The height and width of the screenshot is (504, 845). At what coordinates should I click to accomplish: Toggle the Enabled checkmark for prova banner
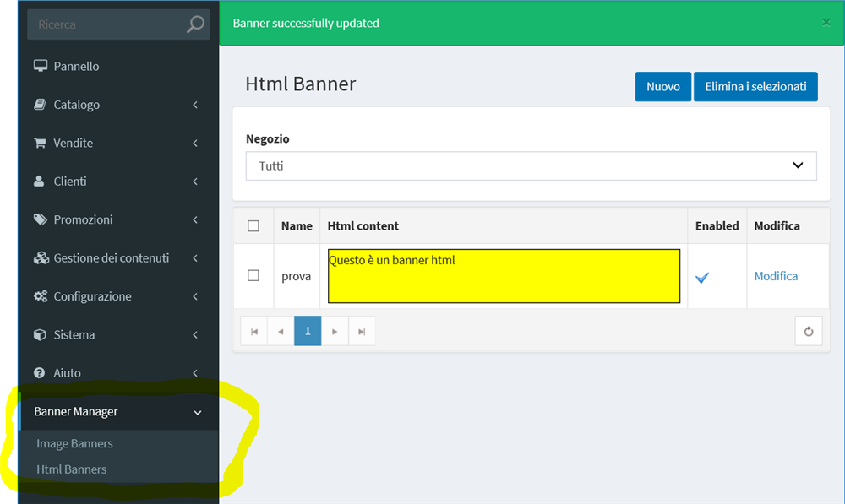(x=702, y=276)
